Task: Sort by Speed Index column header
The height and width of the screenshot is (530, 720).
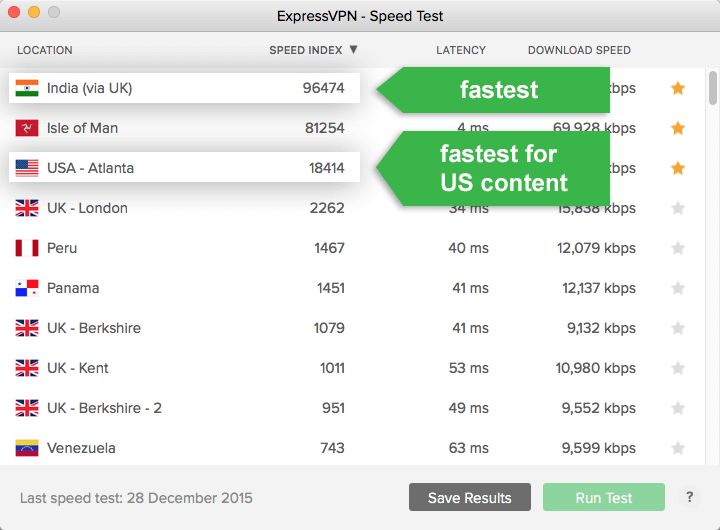Action: click(x=305, y=50)
